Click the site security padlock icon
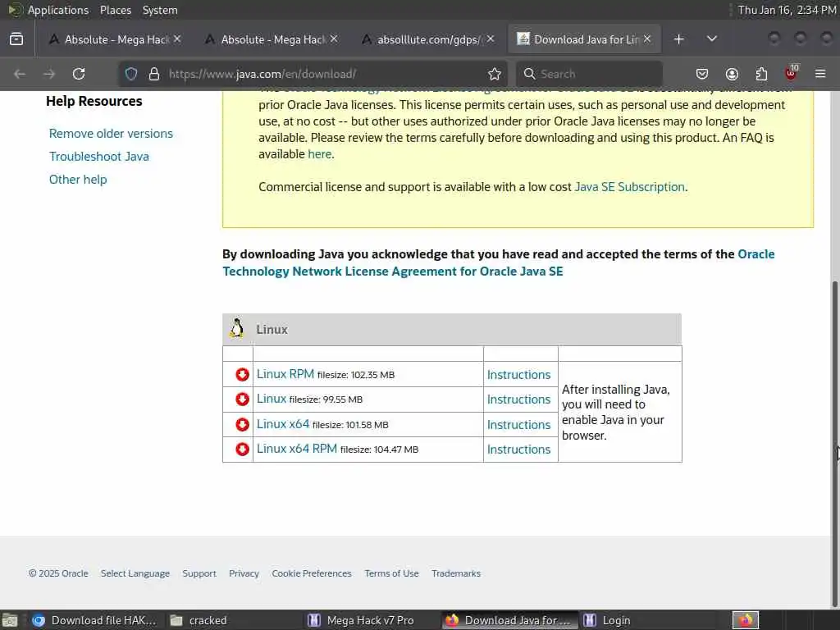 click(154, 73)
